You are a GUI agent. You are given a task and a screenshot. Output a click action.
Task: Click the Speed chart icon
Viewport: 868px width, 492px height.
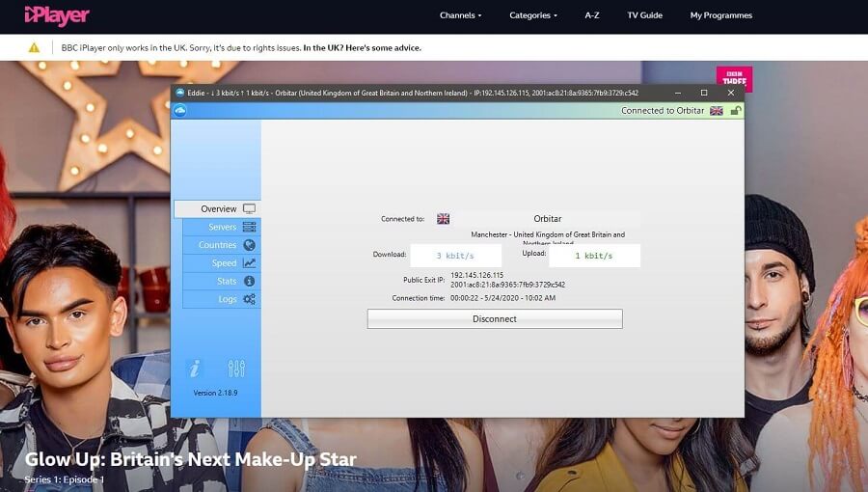(249, 262)
